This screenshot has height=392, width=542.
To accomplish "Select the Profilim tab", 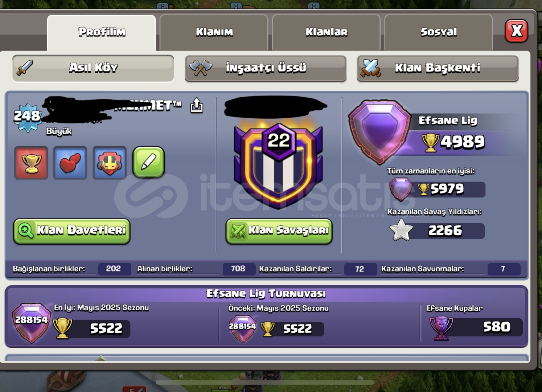I will (102, 32).
